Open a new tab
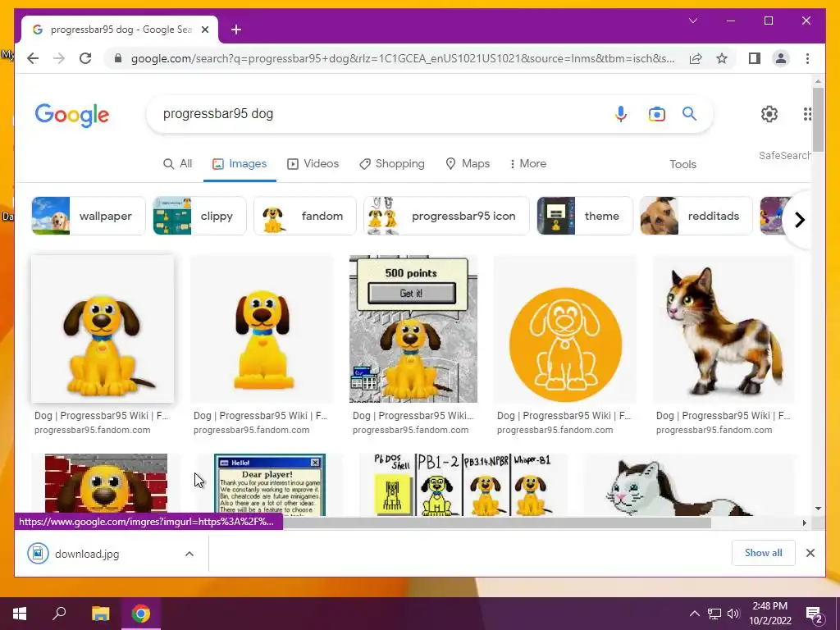840x630 pixels. tap(236, 30)
